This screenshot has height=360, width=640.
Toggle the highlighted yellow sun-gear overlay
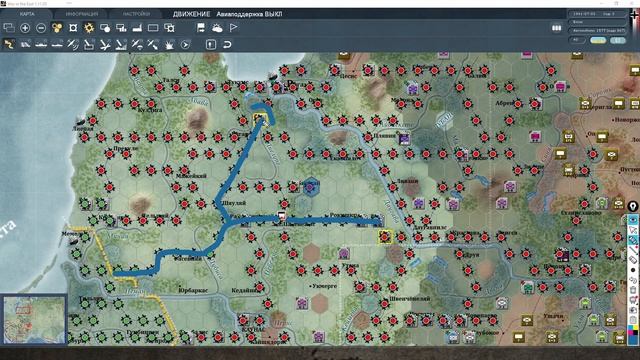tap(89, 28)
